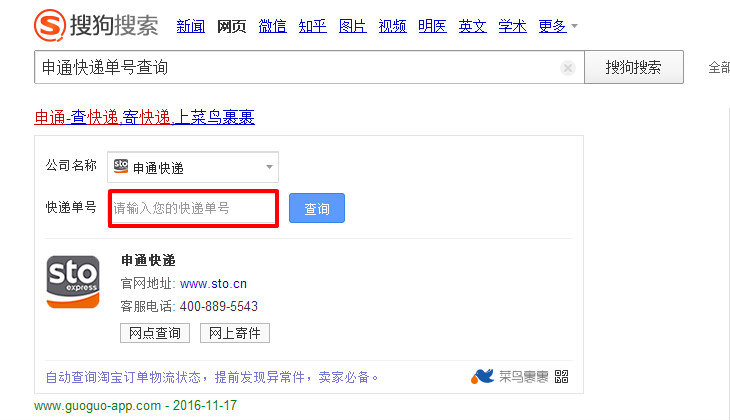Open the QR code icon beside 菜鸟裹裹
Image resolution: width=730 pixels, height=420 pixels.
561,376
